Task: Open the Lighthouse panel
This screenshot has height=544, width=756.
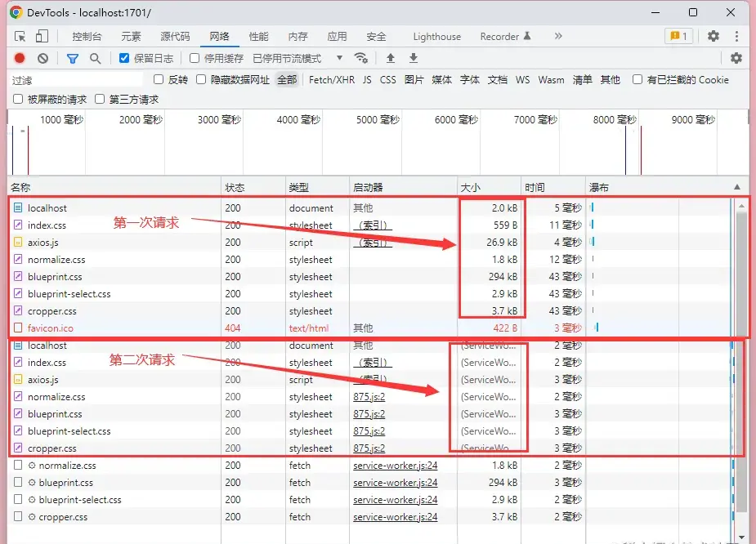Action: tap(437, 36)
